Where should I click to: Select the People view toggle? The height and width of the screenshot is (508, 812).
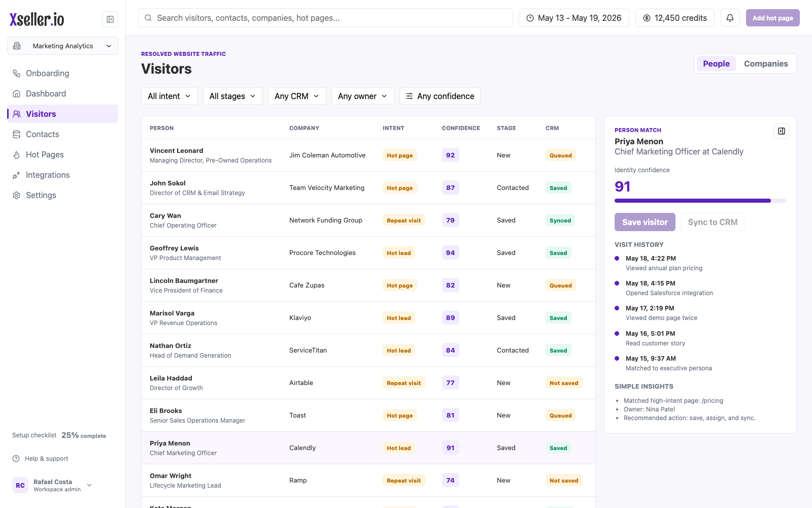pyautogui.click(x=716, y=63)
